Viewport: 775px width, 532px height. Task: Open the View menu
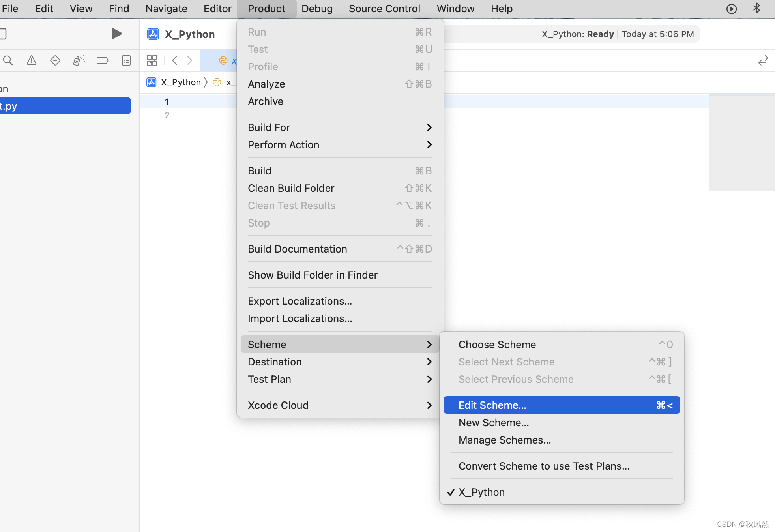(x=81, y=9)
